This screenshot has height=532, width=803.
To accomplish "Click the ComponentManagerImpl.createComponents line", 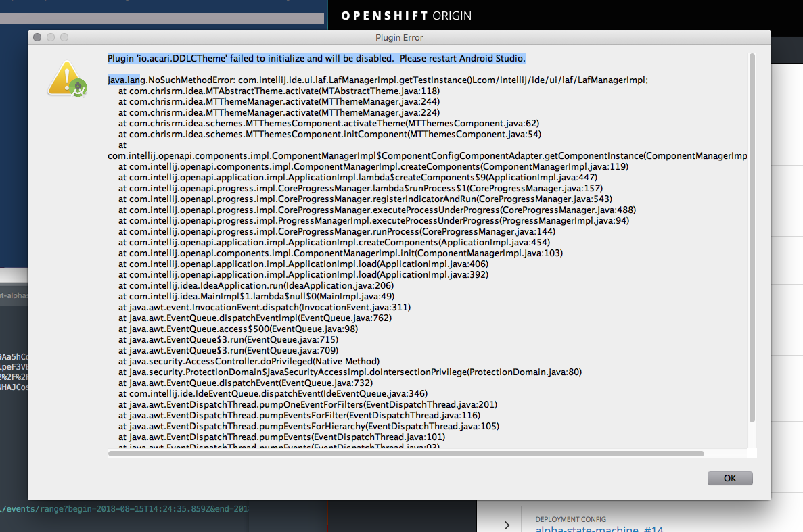I will [x=373, y=166].
